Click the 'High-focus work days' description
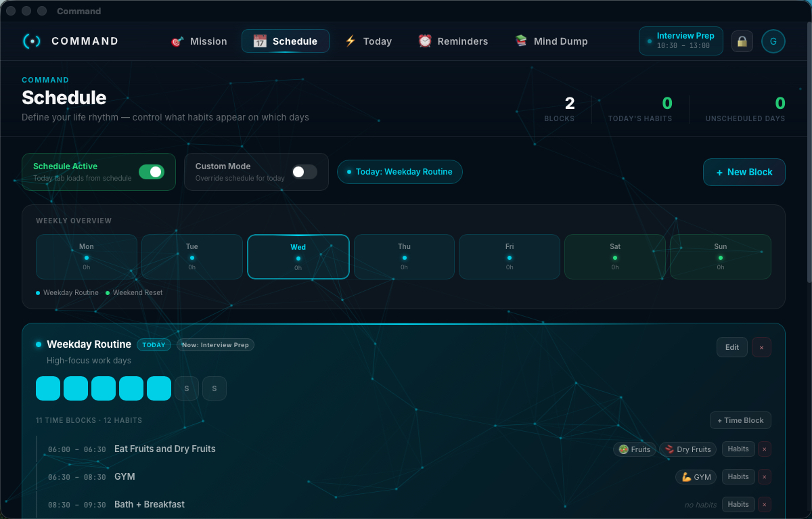This screenshot has width=812, height=519. (89, 361)
